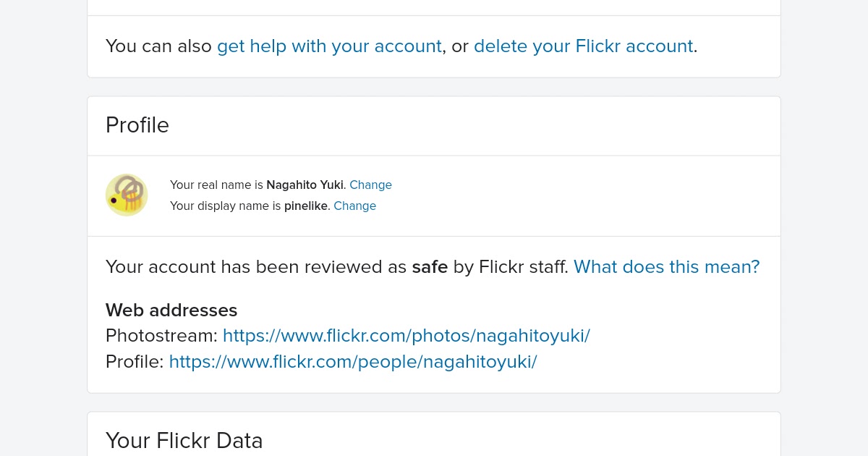Click the 'Your real name is' text
868x456 pixels.
pos(216,185)
